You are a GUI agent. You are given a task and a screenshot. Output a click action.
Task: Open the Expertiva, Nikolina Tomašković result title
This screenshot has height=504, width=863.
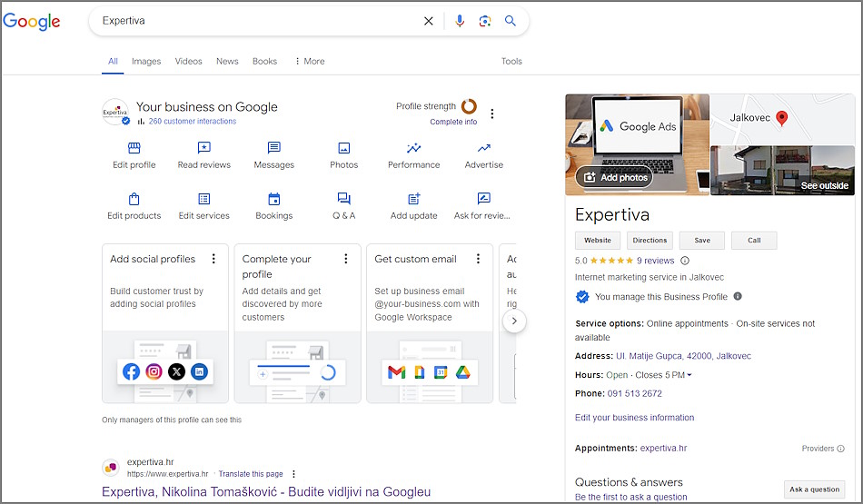266,492
